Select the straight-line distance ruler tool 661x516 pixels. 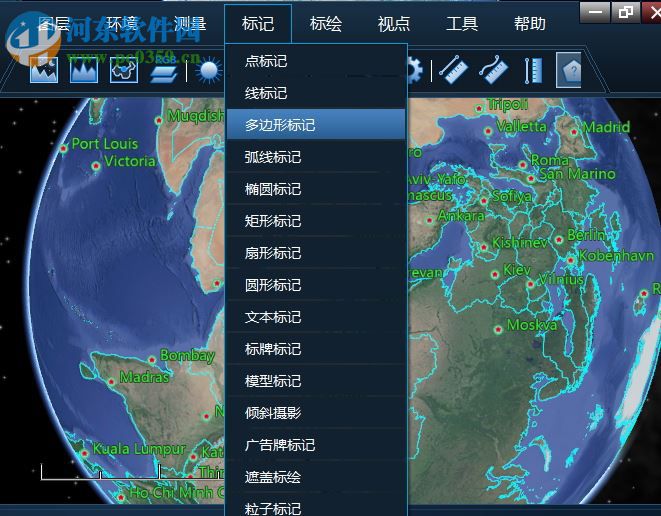pyautogui.click(x=454, y=70)
